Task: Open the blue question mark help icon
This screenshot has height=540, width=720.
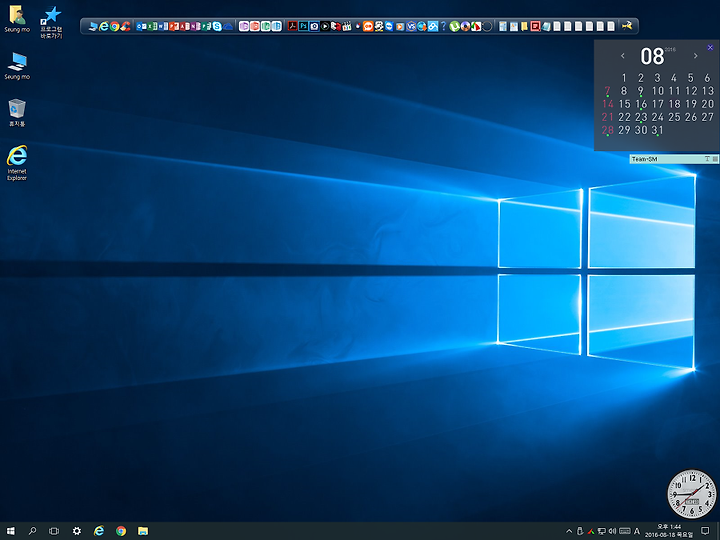Action: (443, 26)
